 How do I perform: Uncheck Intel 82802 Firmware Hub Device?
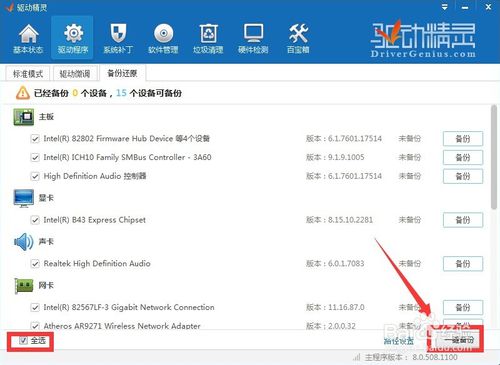tap(35, 139)
